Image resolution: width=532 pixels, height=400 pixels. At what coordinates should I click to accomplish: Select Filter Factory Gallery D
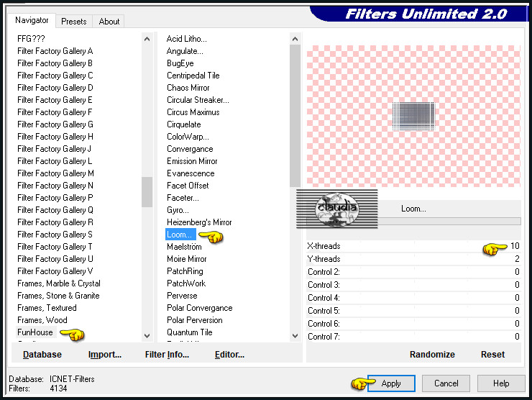55,88
